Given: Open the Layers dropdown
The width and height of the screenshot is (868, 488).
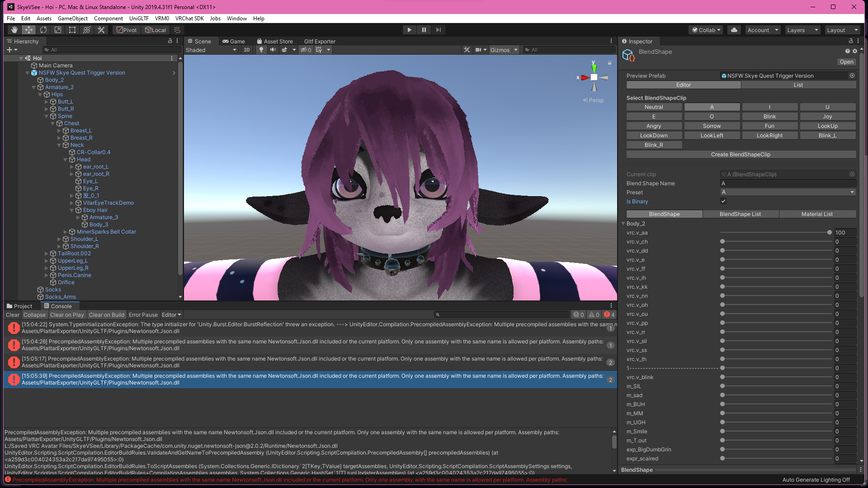Looking at the screenshot, I should [x=802, y=30].
